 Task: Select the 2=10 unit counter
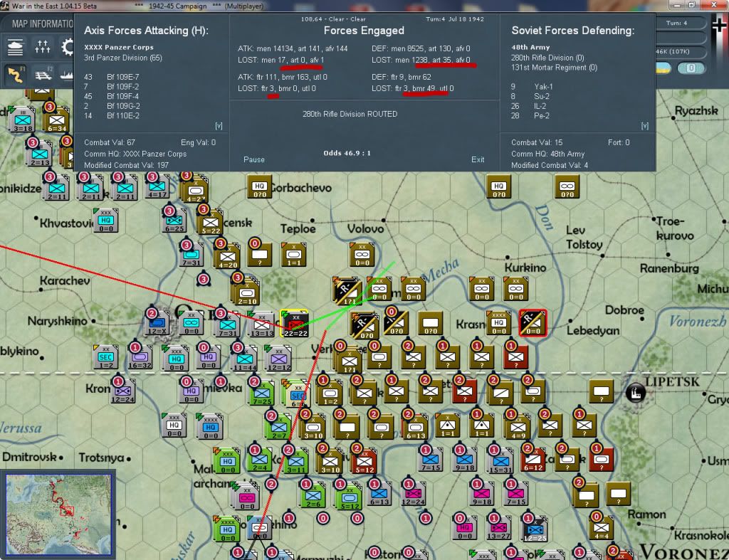[247, 292]
